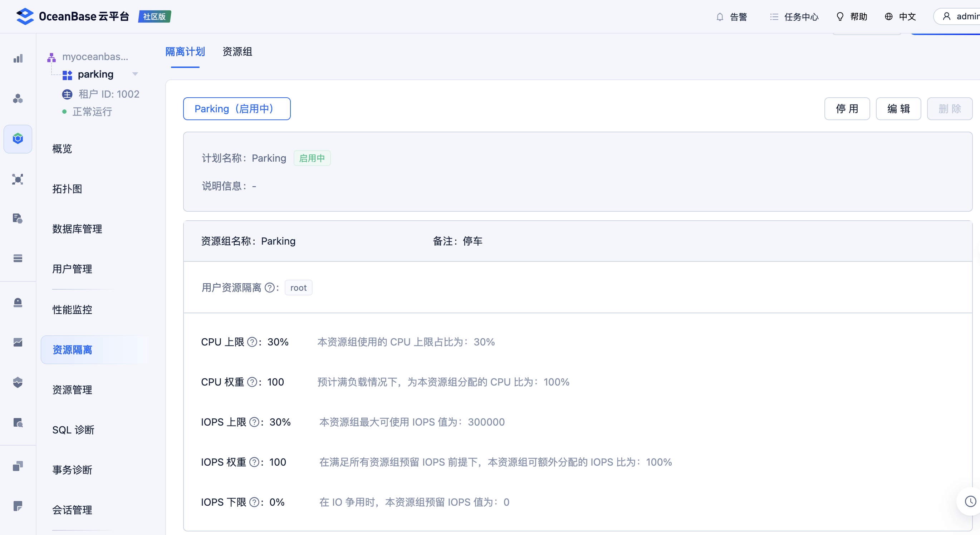Viewport: 980px width, 535px height.
Task: Open the cluster icon in left rail
Action: 18,99
